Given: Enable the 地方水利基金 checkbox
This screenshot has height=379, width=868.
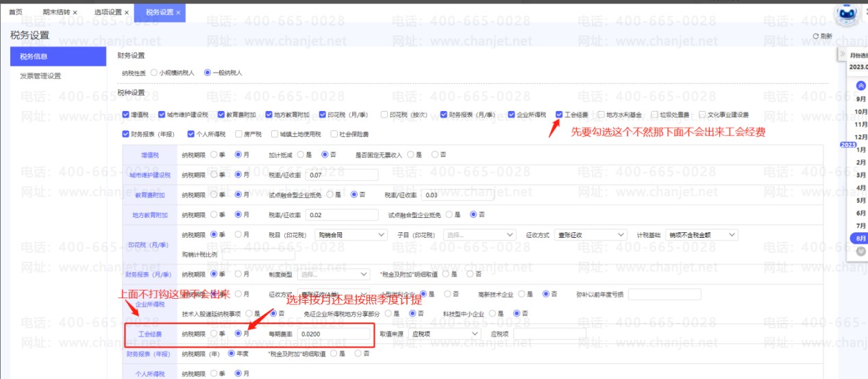Looking at the screenshot, I should point(601,114).
